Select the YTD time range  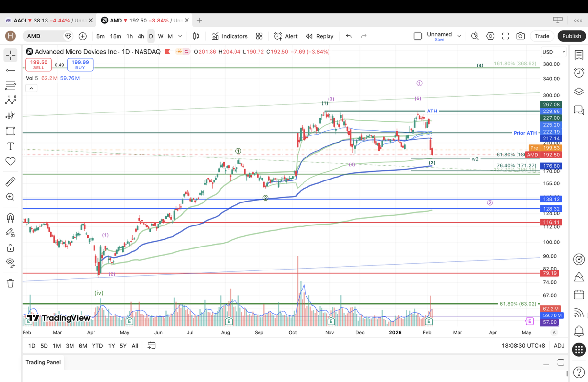[x=97, y=346]
